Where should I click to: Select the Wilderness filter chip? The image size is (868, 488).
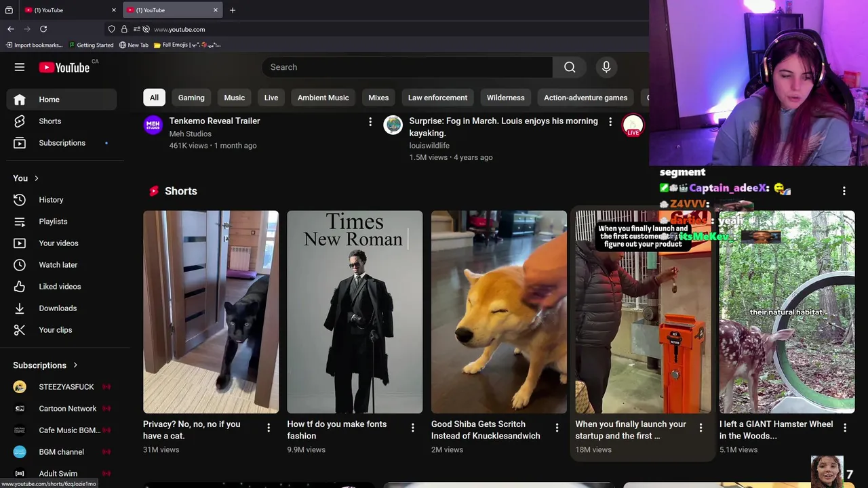tap(506, 98)
